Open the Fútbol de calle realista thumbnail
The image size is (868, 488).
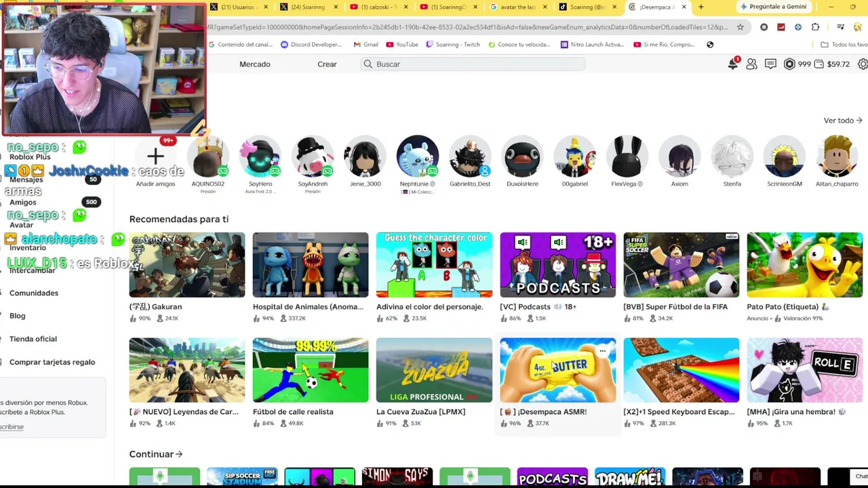tap(311, 370)
